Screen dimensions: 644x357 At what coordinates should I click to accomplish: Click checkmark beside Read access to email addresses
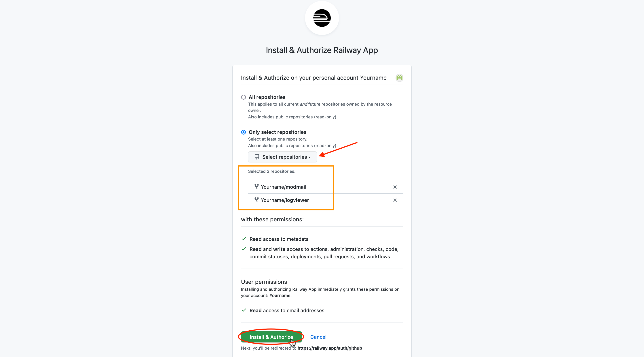click(x=244, y=310)
